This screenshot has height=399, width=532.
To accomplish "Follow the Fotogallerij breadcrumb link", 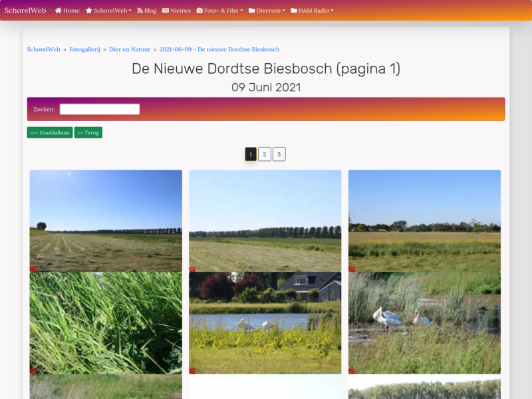I will (x=85, y=49).
